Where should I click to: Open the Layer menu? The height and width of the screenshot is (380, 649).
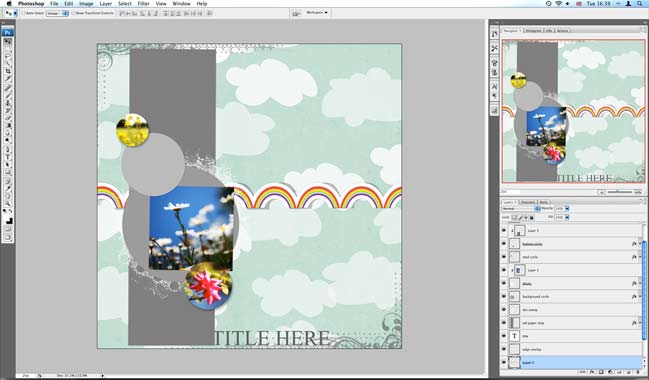[106, 3]
